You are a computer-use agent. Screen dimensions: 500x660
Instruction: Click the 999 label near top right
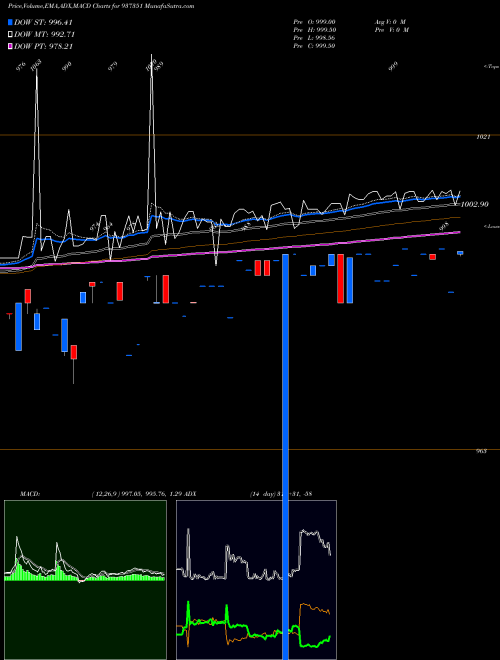coord(394,67)
